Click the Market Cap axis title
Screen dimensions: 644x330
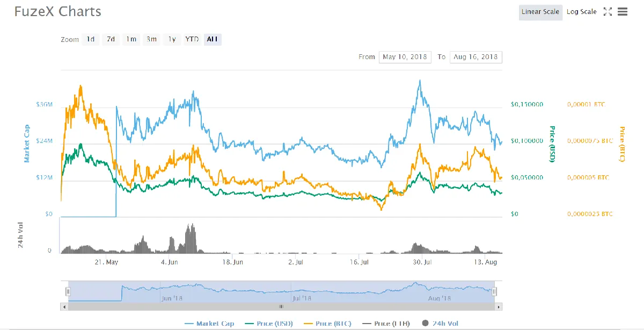coord(27,143)
